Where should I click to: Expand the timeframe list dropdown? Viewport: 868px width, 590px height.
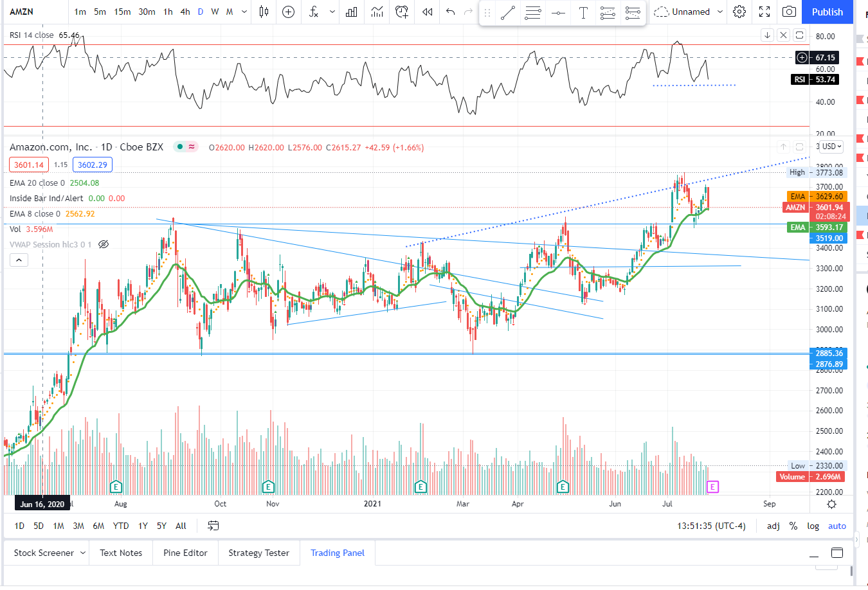tap(244, 12)
